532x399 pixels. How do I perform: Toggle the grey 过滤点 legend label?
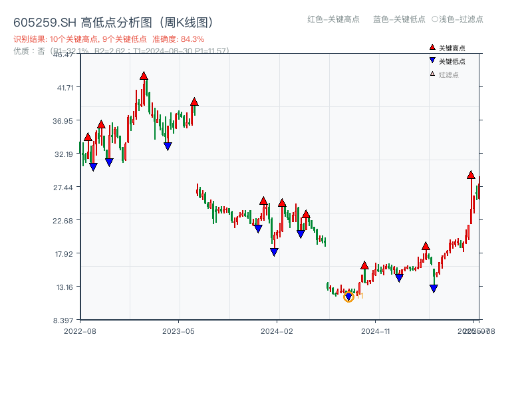click(x=449, y=74)
